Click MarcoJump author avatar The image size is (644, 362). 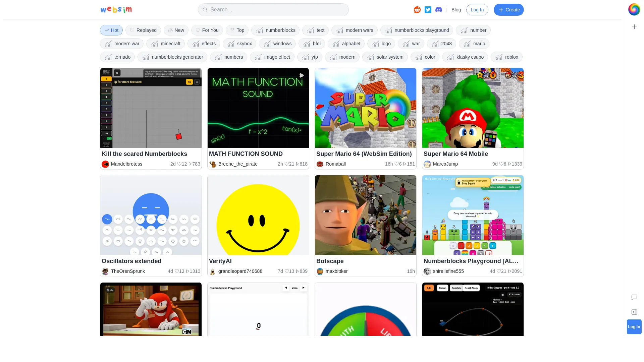pyautogui.click(x=427, y=164)
